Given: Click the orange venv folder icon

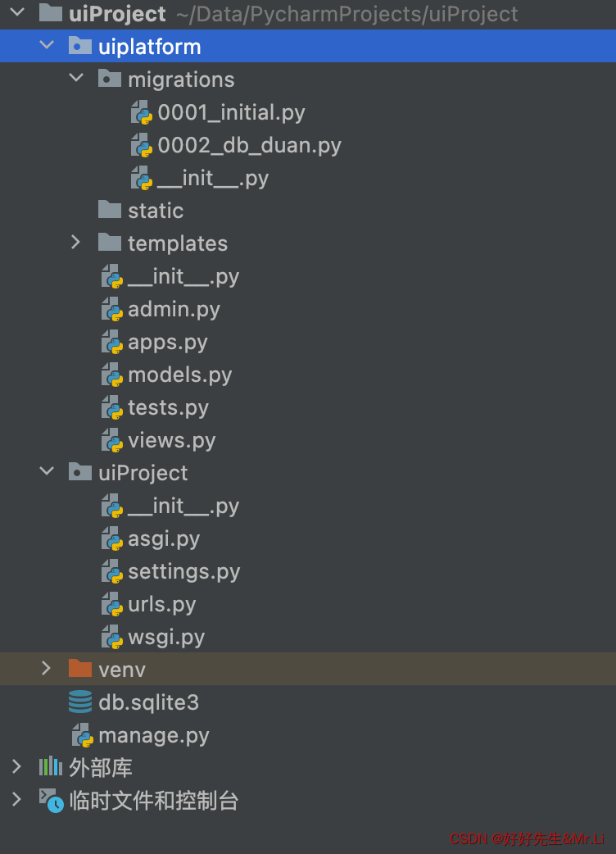Looking at the screenshot, I should [x=80, y=668].
